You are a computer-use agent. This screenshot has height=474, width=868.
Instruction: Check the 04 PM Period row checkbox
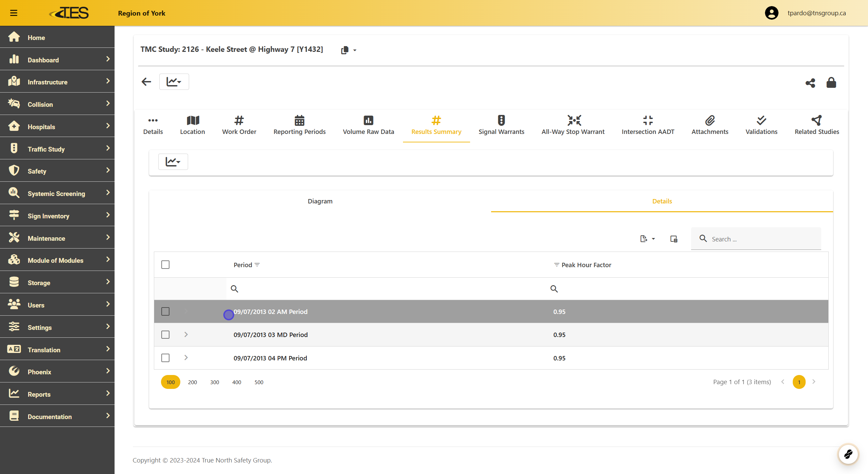[x=165, y=358]
